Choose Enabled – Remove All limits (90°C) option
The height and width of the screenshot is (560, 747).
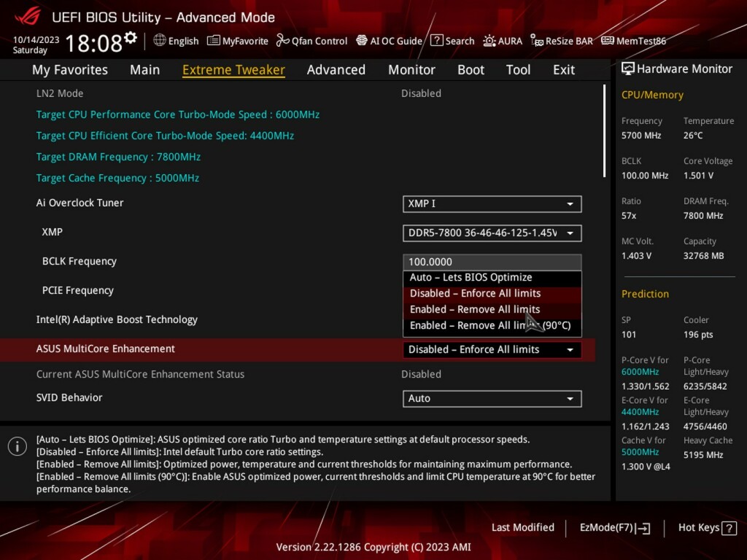492,326
